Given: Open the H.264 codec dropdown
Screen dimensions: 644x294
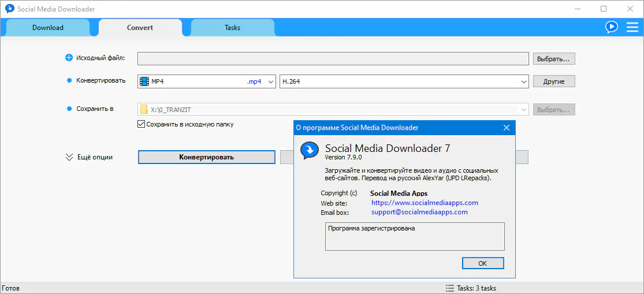Looking at the screenshot, I should click(x=523, y=81).
